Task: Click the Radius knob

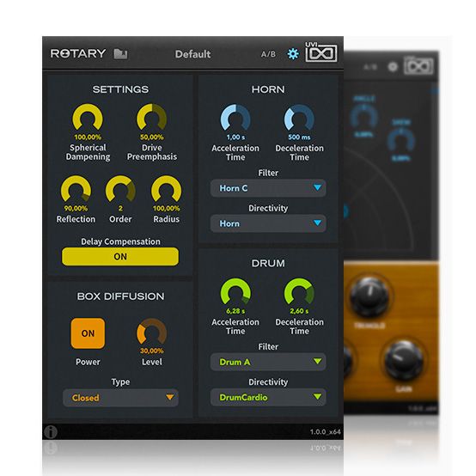Action: click(167, 189)
